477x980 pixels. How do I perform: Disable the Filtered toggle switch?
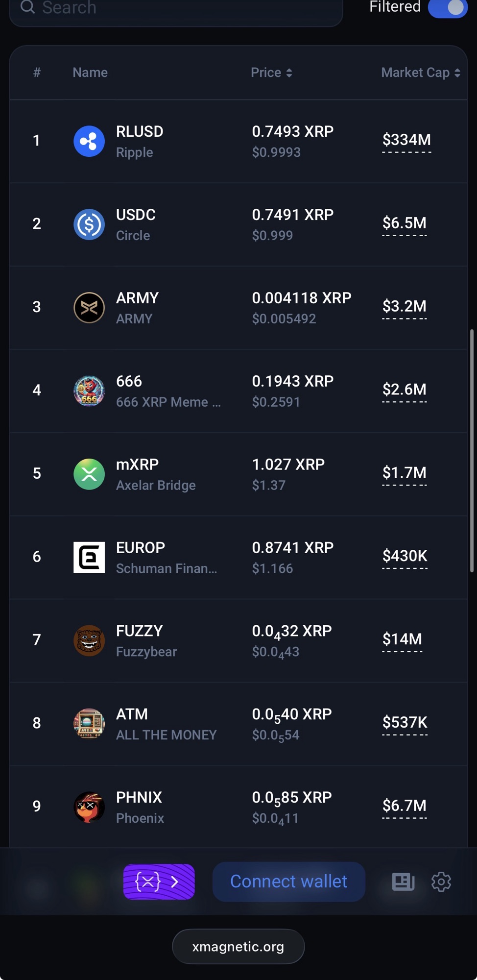click(x=447, y=8)
